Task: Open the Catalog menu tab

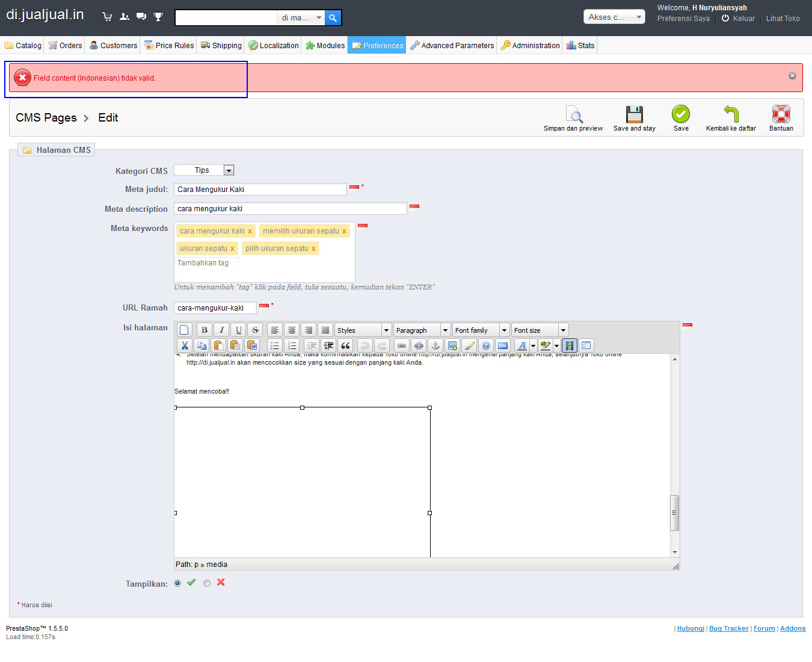Action: pos(23,45)
